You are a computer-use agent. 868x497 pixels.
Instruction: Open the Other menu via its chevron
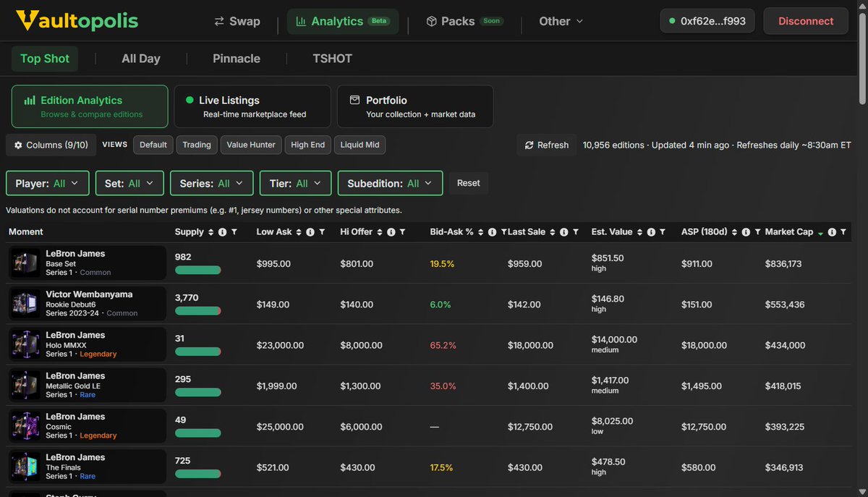point(579,21)
